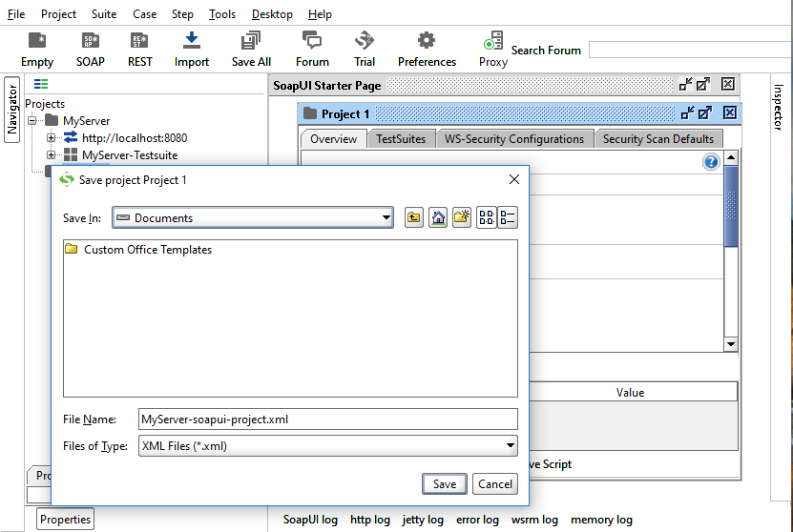
Task: Toggle the Inspector side tab
Action: click(x=778, y=107)
